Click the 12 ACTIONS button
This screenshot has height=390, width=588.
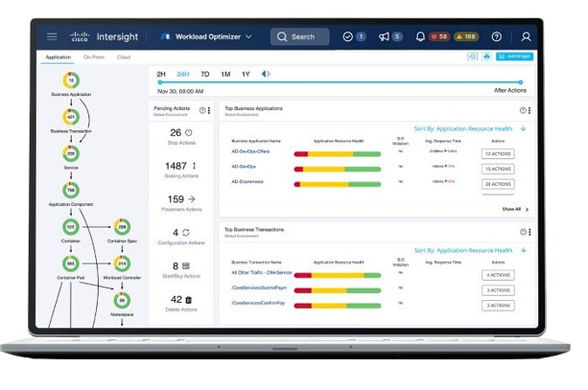pos(498,153)
